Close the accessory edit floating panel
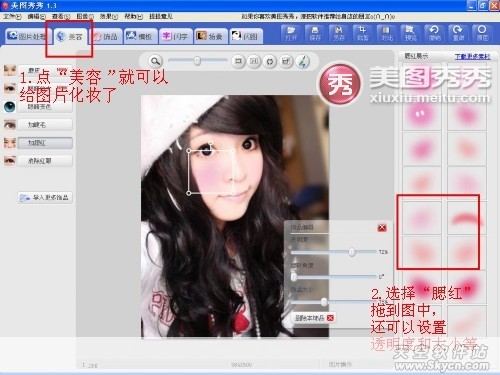This screenshot has height=375, width=500. coord(382,228)
